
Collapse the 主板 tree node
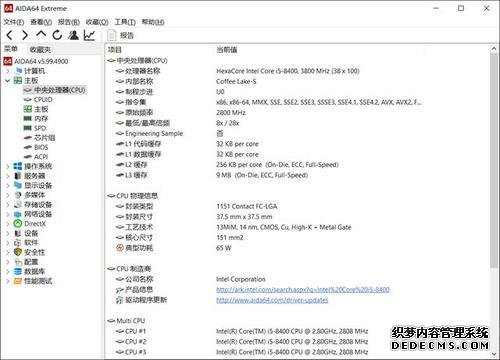(x=8, y=81)
